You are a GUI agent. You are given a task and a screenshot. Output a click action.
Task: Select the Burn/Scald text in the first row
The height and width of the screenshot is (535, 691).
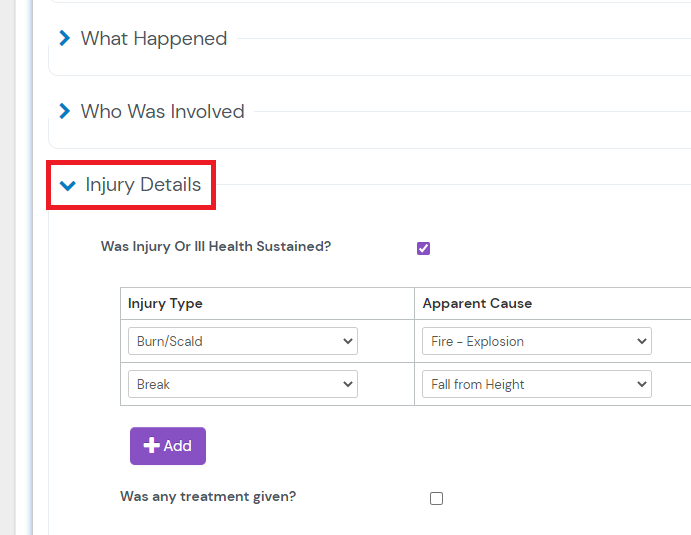pos(170,341)
